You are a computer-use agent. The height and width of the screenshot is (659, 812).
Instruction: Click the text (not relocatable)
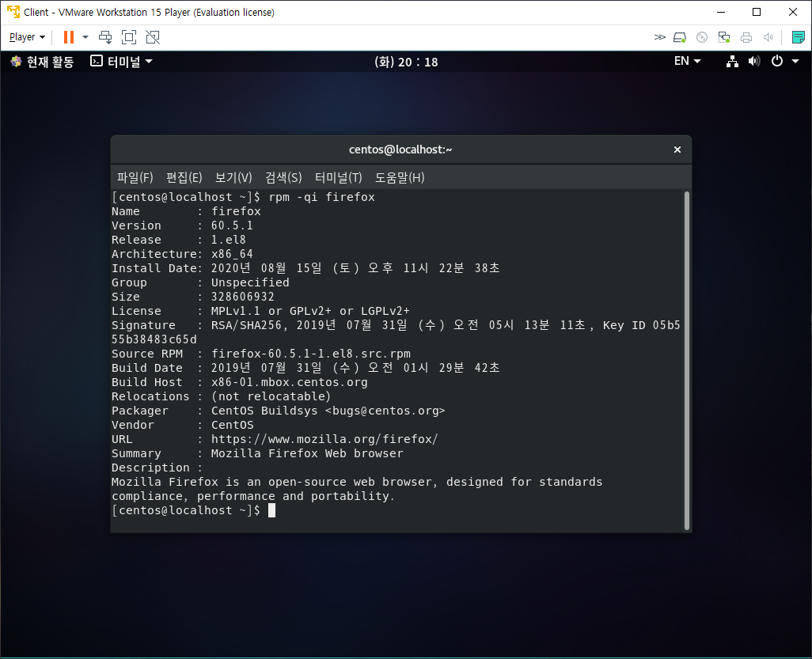click(271, 396)
